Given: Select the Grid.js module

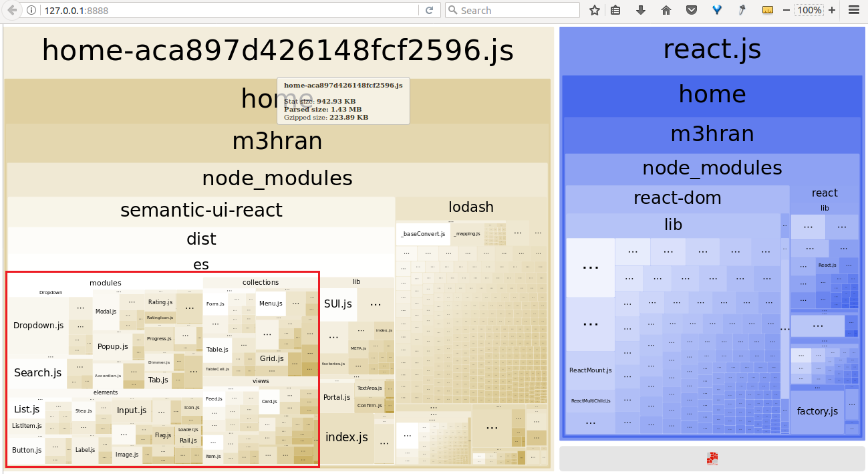Looking at the screenshot, I should (x=272, y=359).
